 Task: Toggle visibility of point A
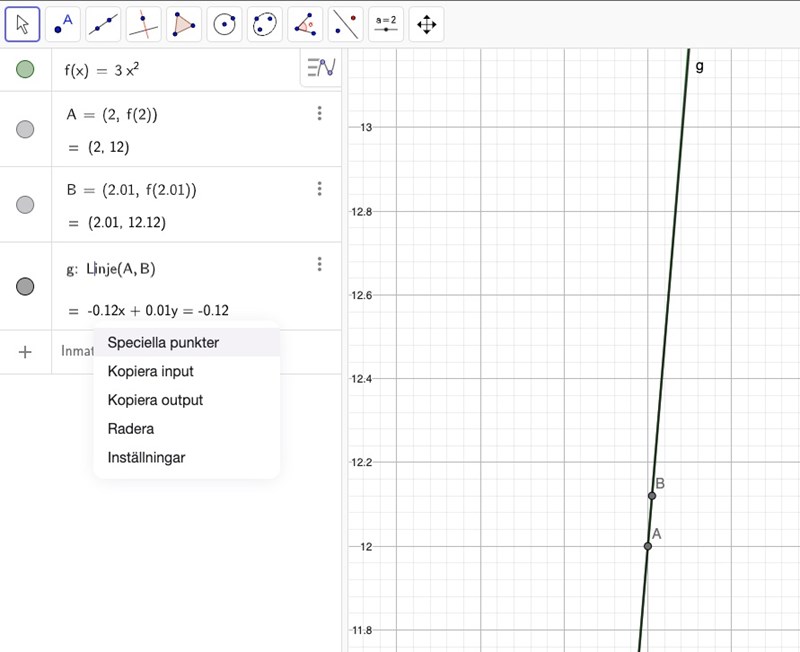click(26, 129)
